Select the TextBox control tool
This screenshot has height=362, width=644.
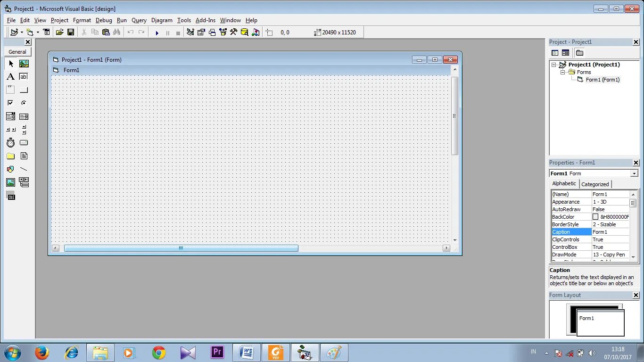pyautogui.click(x=24, y=77)
